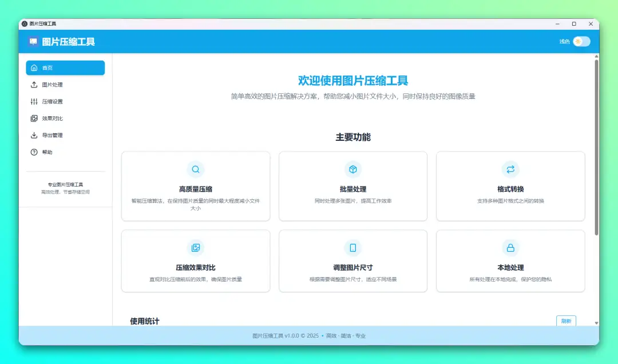Toggle the 浅色 theme switch
Screen dimensions: 618x364
click(x=581, y=42)
